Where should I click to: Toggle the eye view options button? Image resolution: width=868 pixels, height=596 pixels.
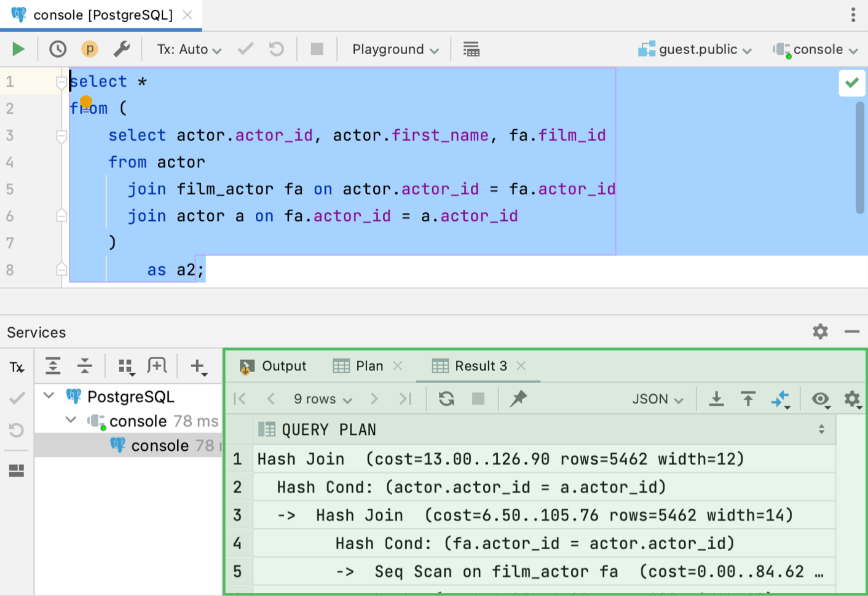point(821,399)
